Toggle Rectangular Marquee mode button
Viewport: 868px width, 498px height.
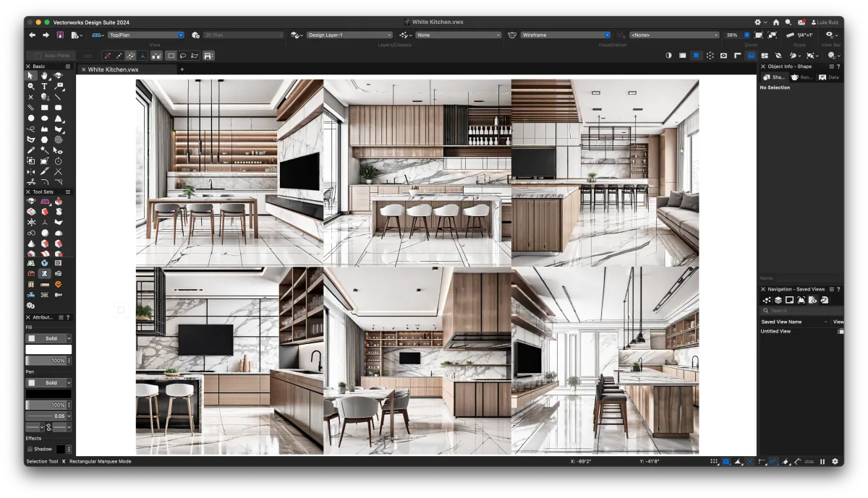tap(171, 55)
